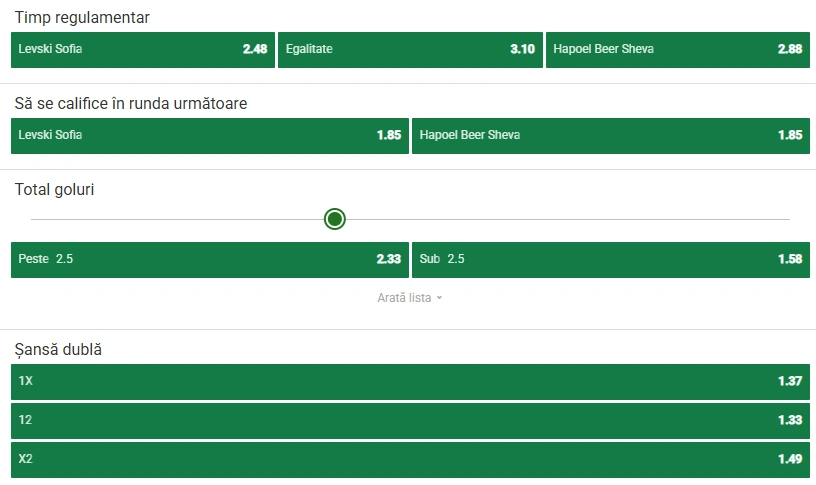
Task: Bet on Levski Sofia at 2.48 in regular time
Action: (143, 49)
